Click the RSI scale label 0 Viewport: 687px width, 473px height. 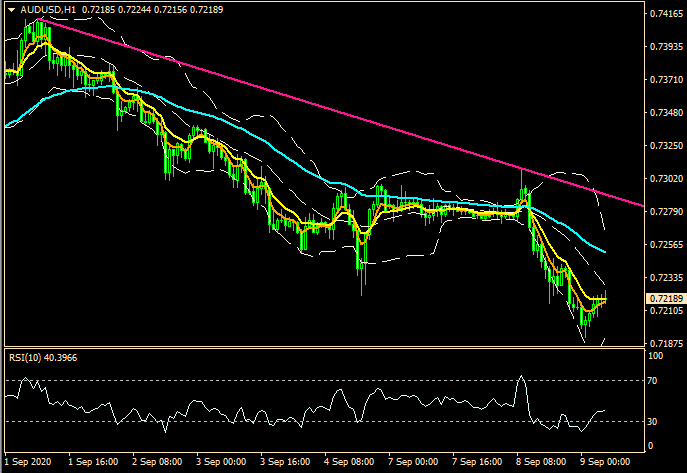[x=652, y=445]
